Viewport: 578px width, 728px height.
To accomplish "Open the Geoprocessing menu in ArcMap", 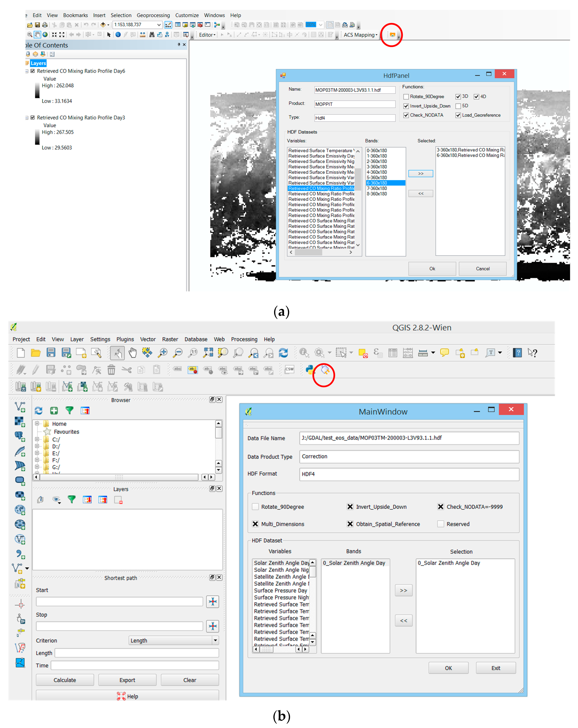I will coord(153,15).
